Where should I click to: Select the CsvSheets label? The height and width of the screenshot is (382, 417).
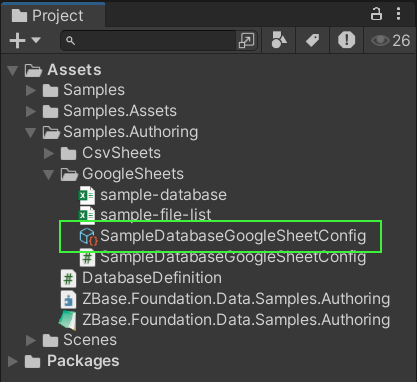coord(121,153)
